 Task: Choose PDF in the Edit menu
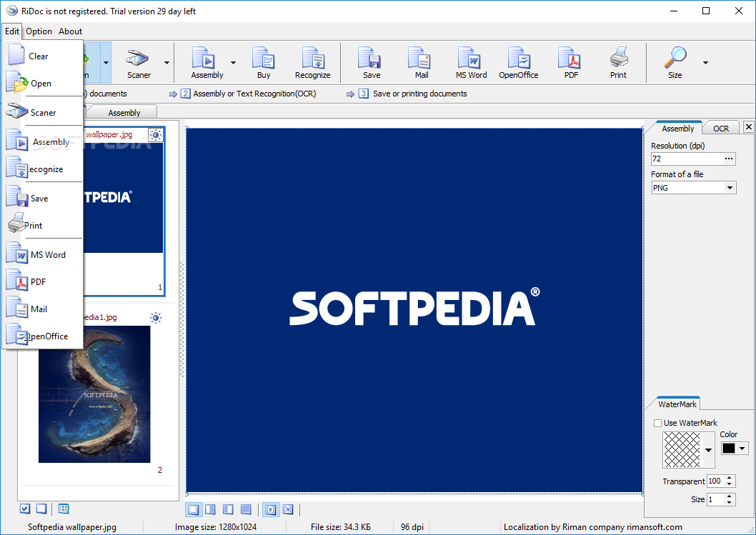click(42, 281)
